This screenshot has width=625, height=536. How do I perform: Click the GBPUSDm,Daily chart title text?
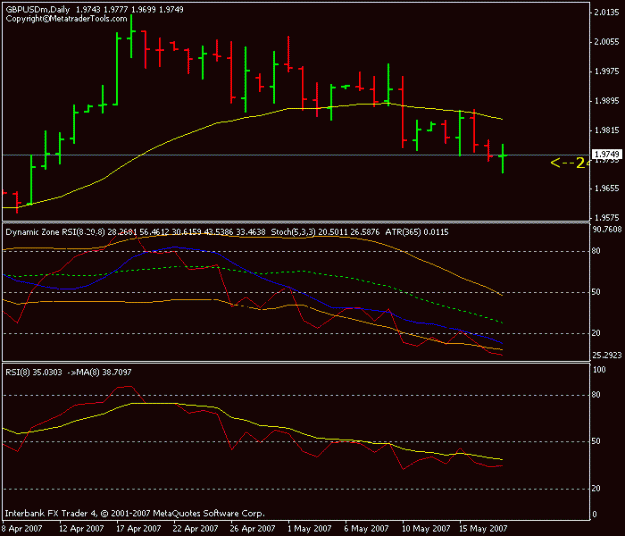pyautogui.click(x=38, y=10)
